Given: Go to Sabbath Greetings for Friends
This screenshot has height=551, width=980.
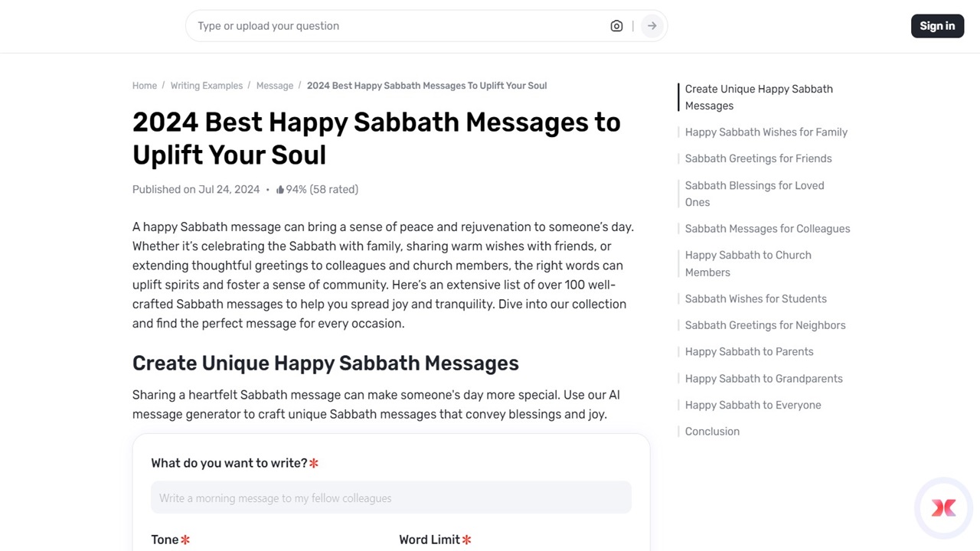Looking at the screenshot, I should [x=758, y=158].
